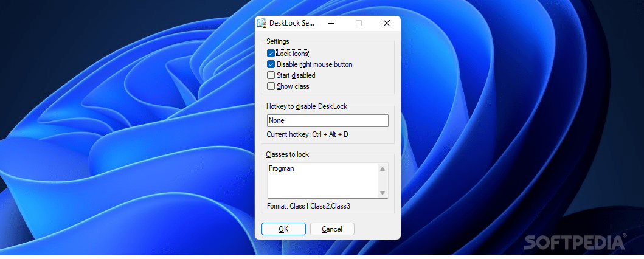Screen dimensions: 644x259
Task: Click the DeskLock Se... window title text
Action: point(292,23)
